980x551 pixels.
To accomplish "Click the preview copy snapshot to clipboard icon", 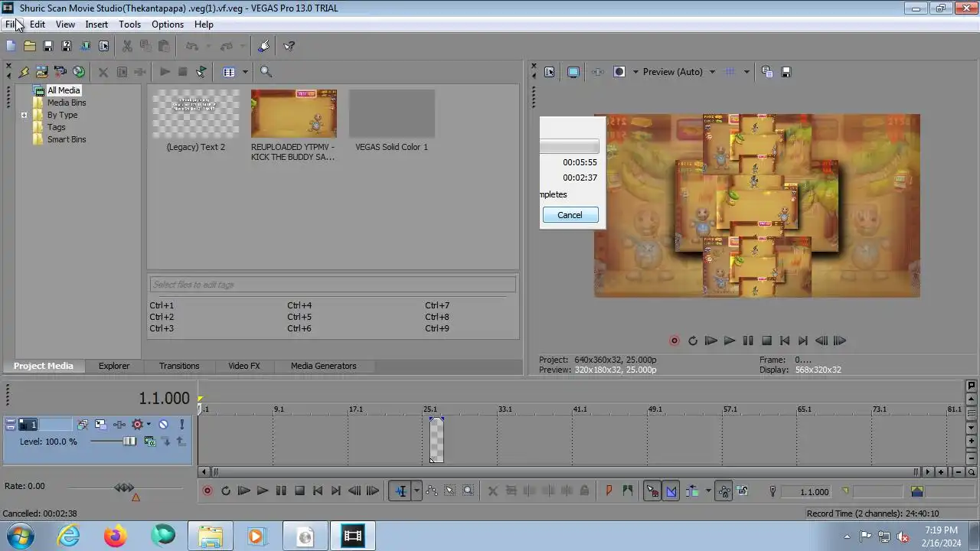I will (x=767, y=72).
